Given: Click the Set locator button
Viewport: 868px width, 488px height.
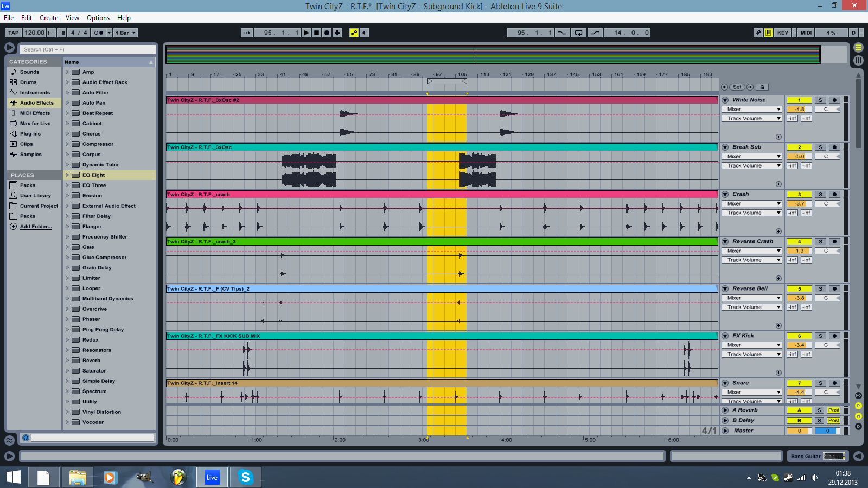Looking at the screenshot, I should point(737,87).
